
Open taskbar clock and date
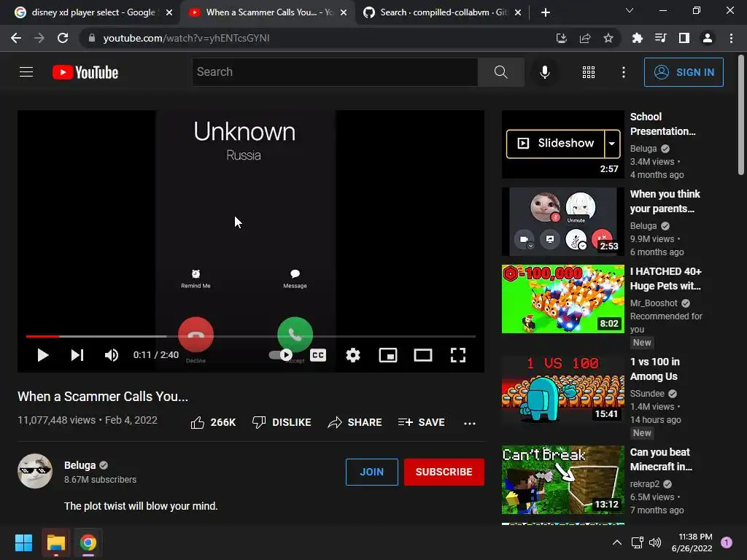[692, 542]
